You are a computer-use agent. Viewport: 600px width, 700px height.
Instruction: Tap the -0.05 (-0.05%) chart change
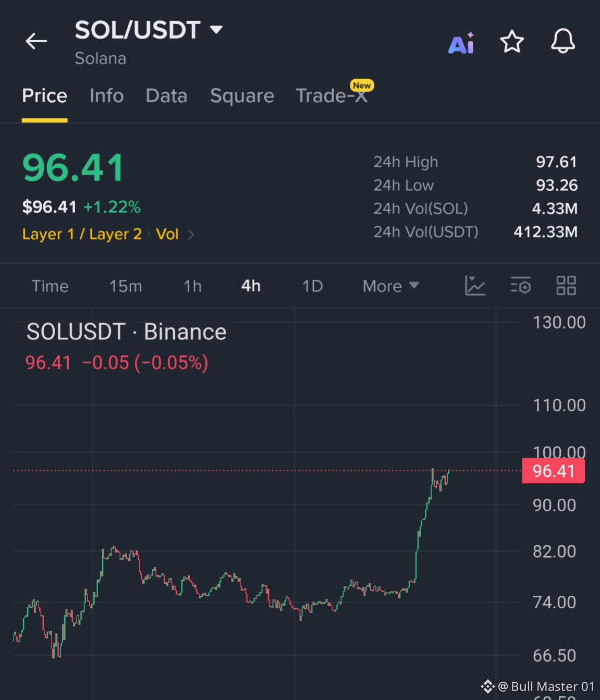pos(145,363)
